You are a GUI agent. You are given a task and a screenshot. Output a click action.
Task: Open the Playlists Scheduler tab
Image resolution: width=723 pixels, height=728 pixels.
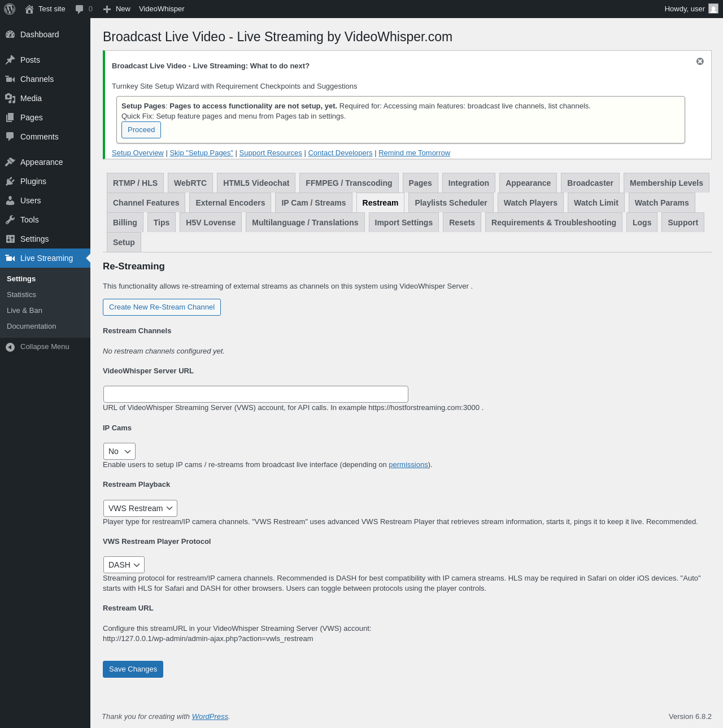click(451, 203)
